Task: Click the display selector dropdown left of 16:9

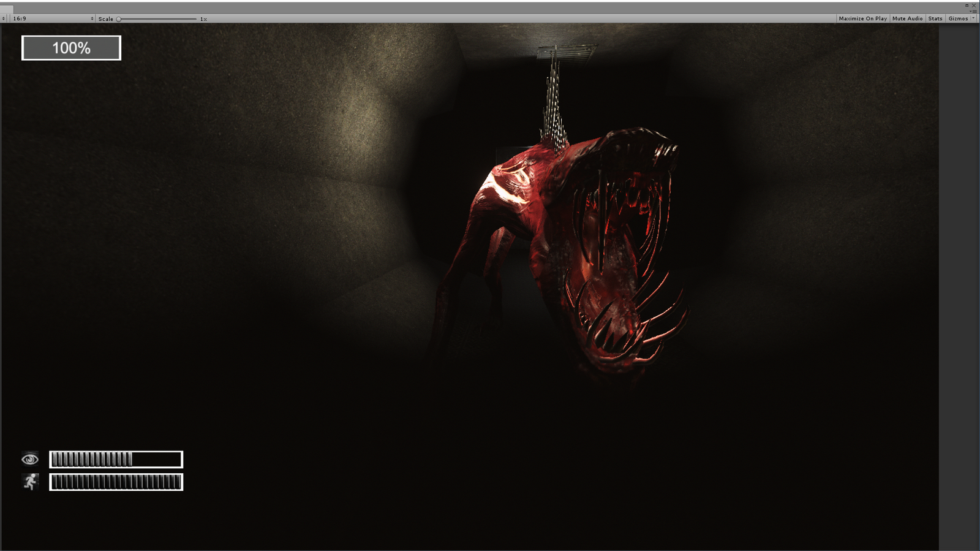Action: [x=4, y=18]
